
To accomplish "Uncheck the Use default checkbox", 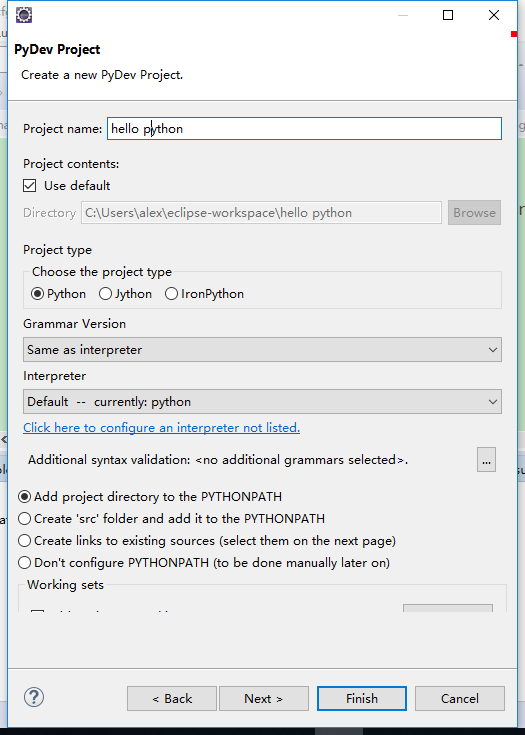I will coord(30,186).
